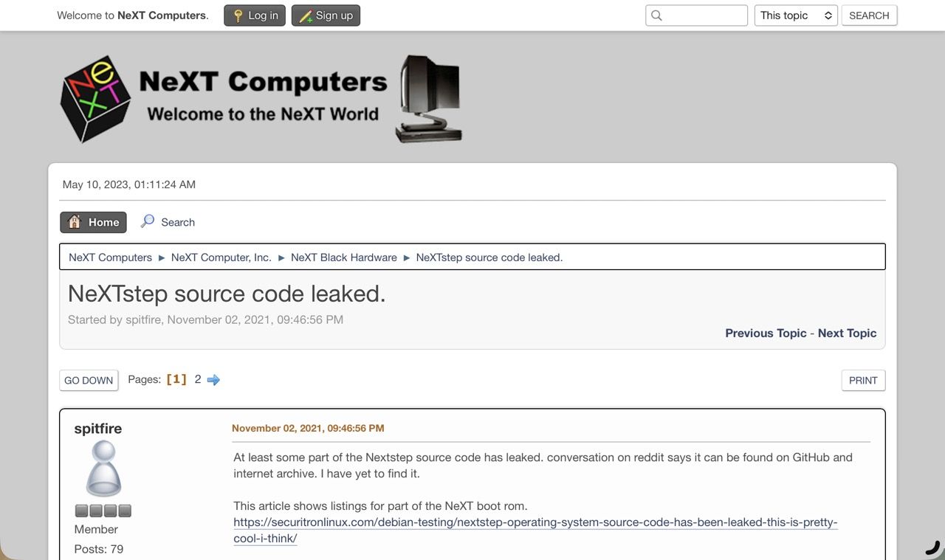Screen dimensions: 945x560
Task: Click the key icon on Log in
Action: (x=238, y=15)
